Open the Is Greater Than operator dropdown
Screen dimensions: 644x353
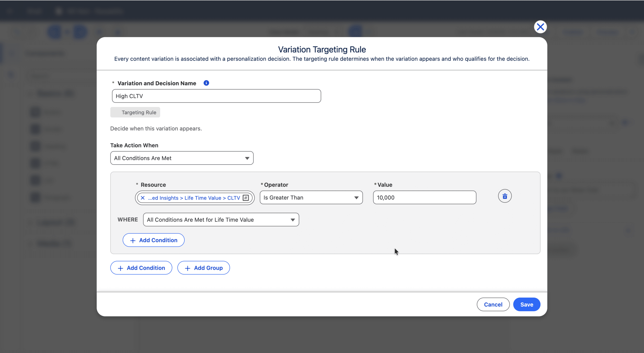tap(311, 198)
